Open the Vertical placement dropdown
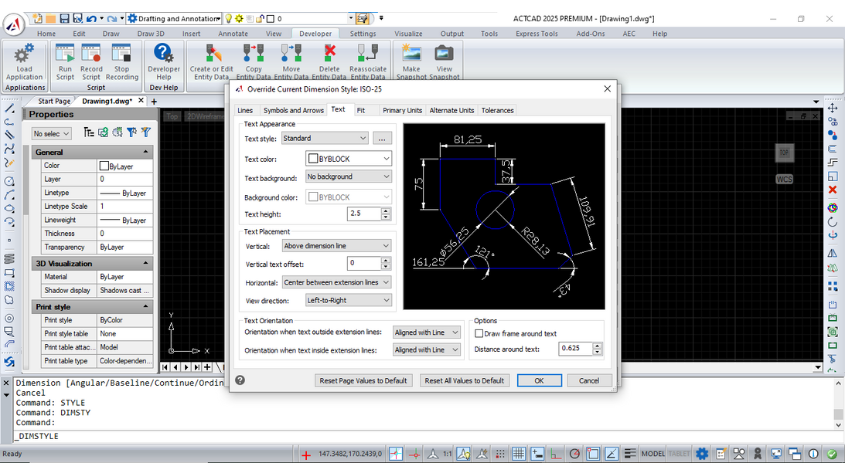 336,246
